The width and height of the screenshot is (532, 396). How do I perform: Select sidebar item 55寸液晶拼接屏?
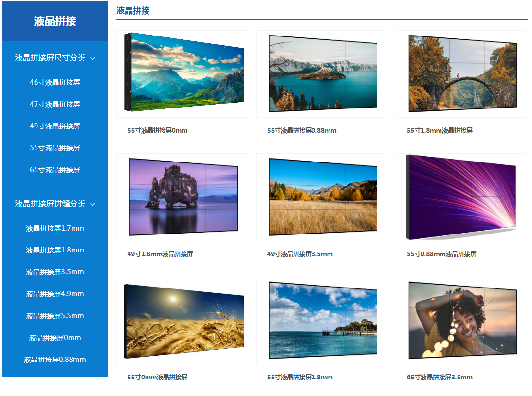coord(55,148)
